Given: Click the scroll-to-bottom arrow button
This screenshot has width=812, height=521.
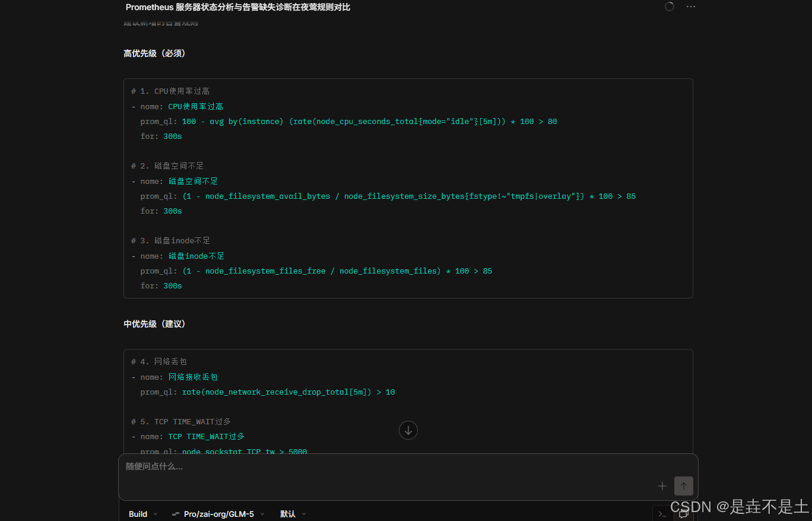Looking at the screenshot, I should tap(408, 430).
